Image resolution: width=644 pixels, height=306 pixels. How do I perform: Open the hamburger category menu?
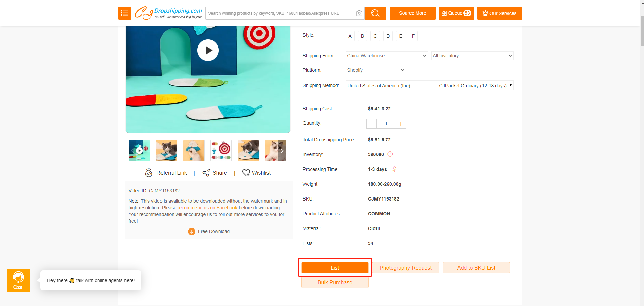click(x=124, y=13)
